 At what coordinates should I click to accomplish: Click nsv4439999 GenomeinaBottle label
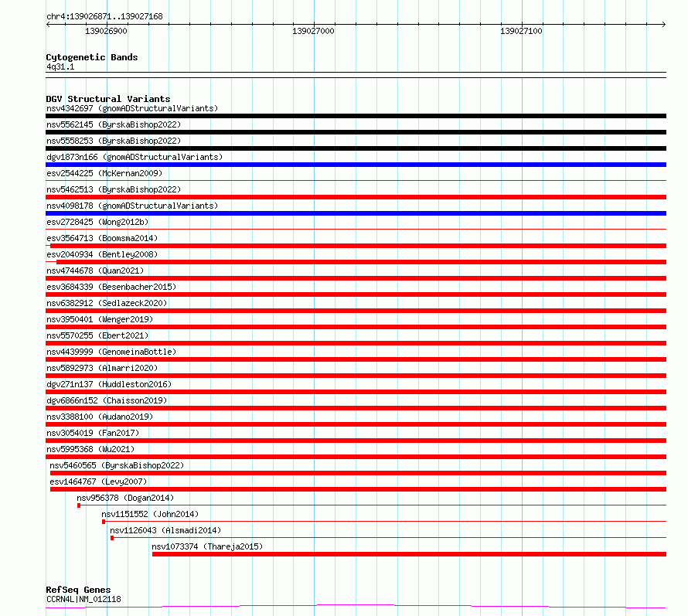click(x=111, y=352)
